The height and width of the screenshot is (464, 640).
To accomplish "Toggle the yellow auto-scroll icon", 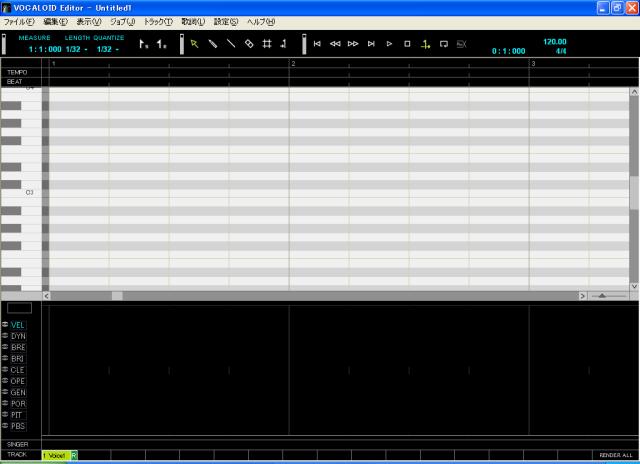I will pyautogui.click(x=425, y=44).
